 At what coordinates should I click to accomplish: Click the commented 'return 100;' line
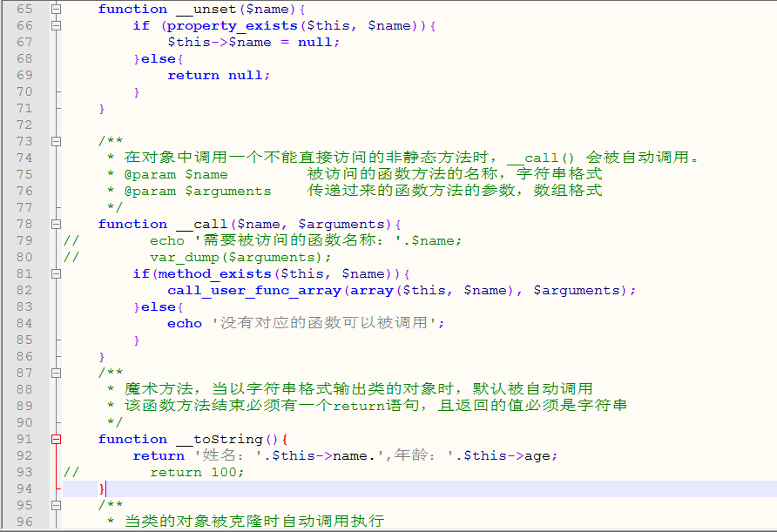[x=197, y=473]
